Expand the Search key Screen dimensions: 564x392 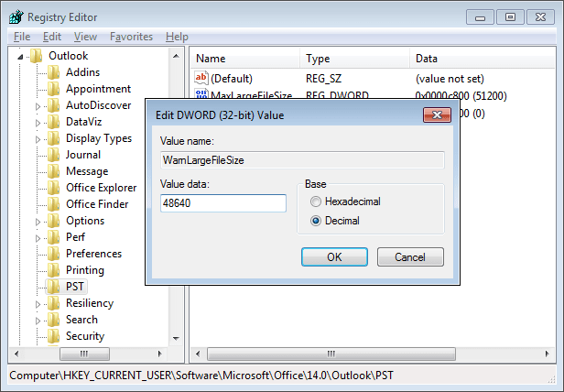pos(38,321)
